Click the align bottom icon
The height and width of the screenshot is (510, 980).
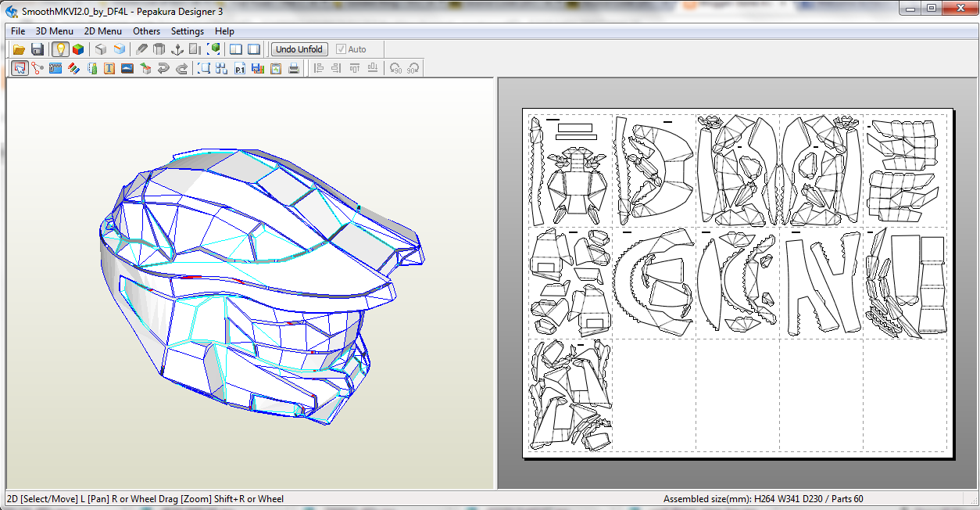pyautogui.click(x=374, y=68)
